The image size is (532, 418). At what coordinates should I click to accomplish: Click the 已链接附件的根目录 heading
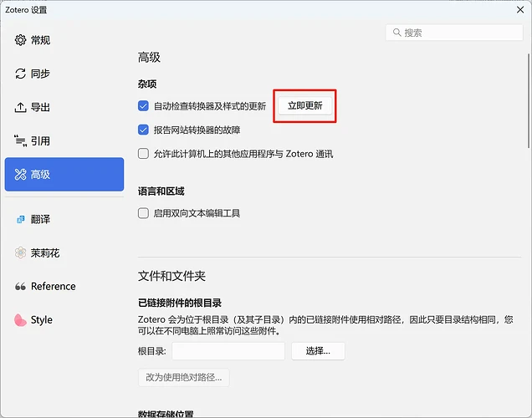point(180,303)
